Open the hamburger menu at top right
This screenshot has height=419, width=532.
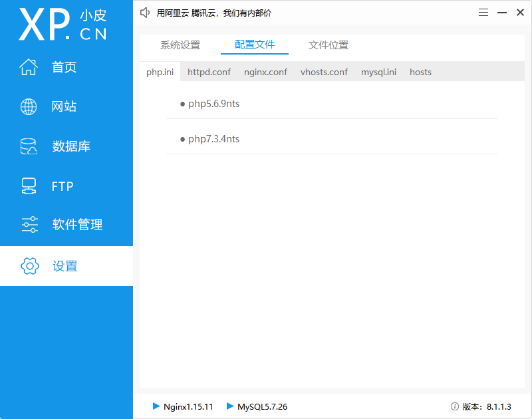[483, 12]
